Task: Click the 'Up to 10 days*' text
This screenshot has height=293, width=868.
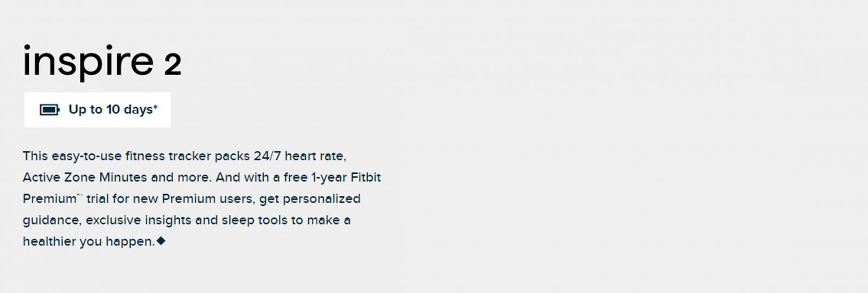Action: pos(113,109)
